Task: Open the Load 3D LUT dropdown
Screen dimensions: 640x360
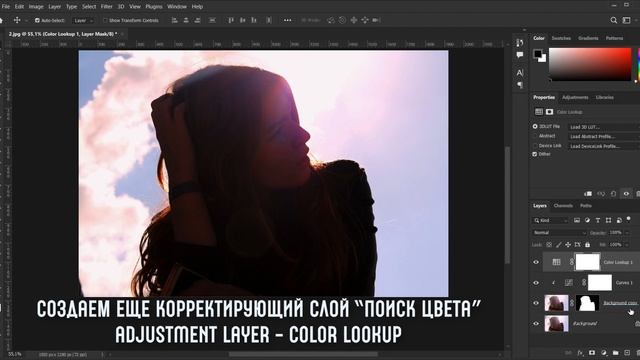Action: [x=604, y=127]
